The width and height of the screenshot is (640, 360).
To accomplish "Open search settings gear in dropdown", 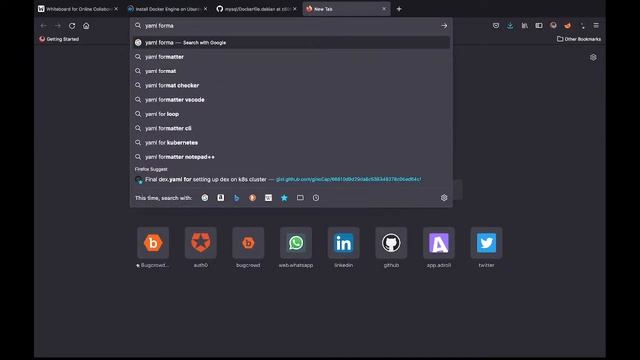I will tap(444, 198).
